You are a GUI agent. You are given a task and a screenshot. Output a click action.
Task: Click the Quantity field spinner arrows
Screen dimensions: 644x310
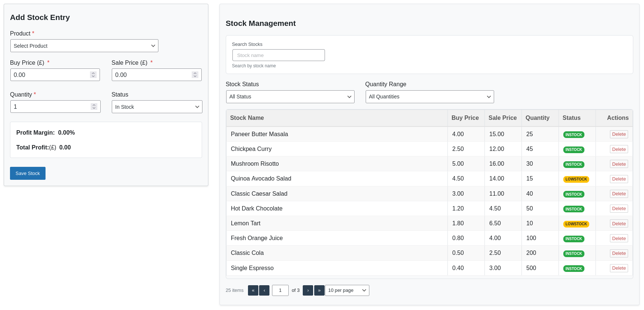[94, 107]
